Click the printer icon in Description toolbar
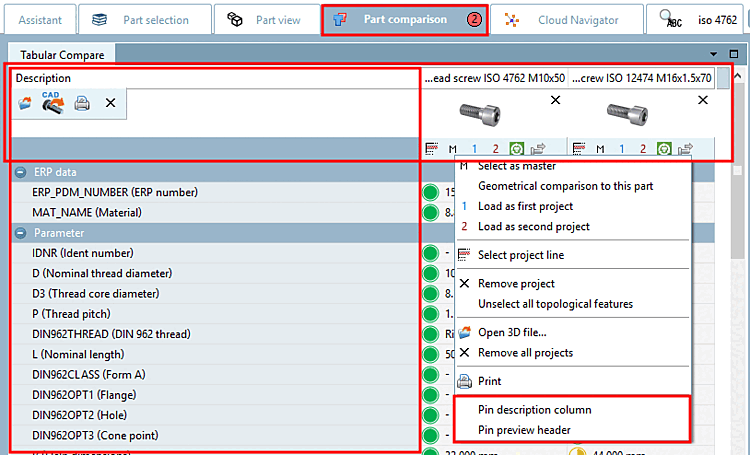The height and width of the screenshot is (455, 750). coord(82,103)
